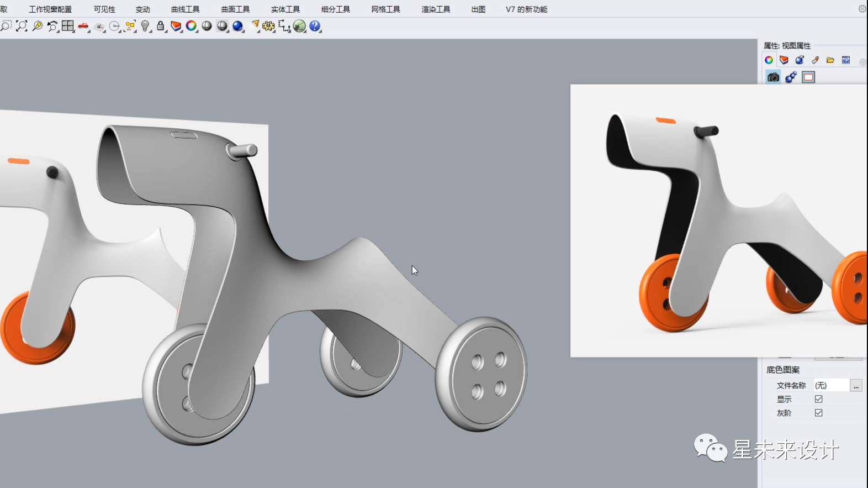Open the gear options icon
868x488 pixels.
(x=269, y=26)
